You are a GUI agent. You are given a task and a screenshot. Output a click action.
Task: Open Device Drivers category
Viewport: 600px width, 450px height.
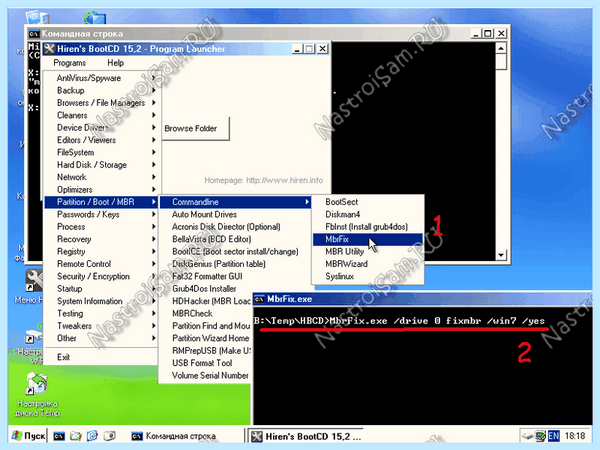tap(101, 127)
